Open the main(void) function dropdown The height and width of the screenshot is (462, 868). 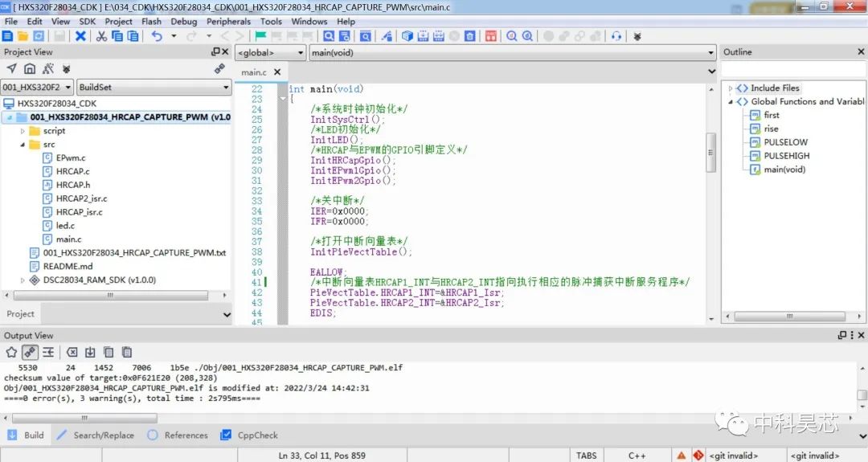tap(513, 52)
